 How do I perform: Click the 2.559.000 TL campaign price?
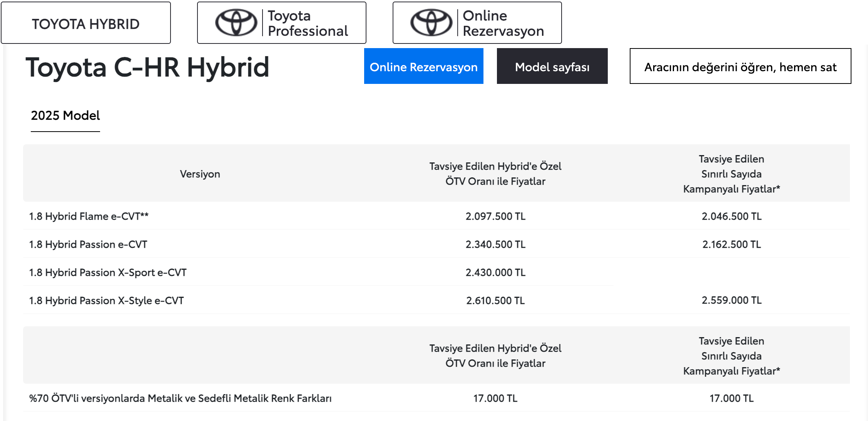(731, 300)
